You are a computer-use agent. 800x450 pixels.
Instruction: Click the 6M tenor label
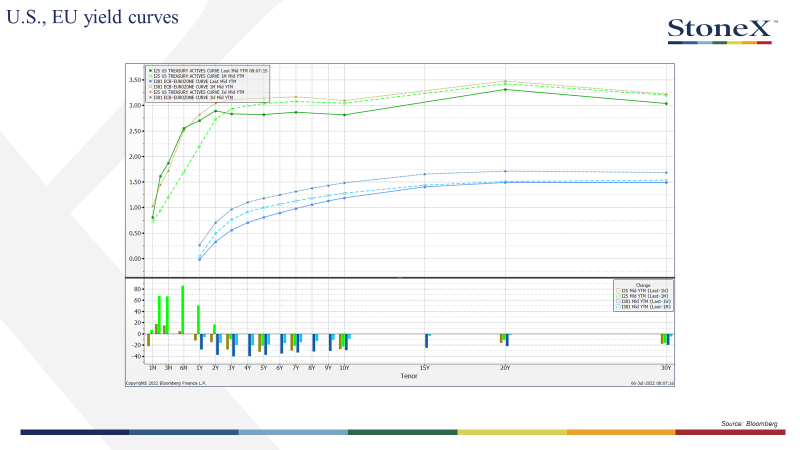(x=184, y=368)
